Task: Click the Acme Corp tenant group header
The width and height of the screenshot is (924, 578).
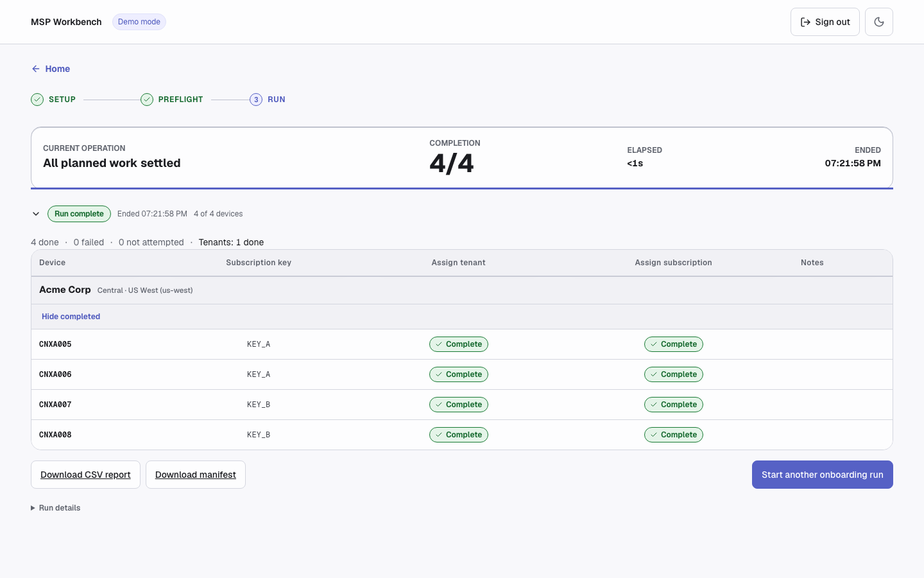Action: 462,290
